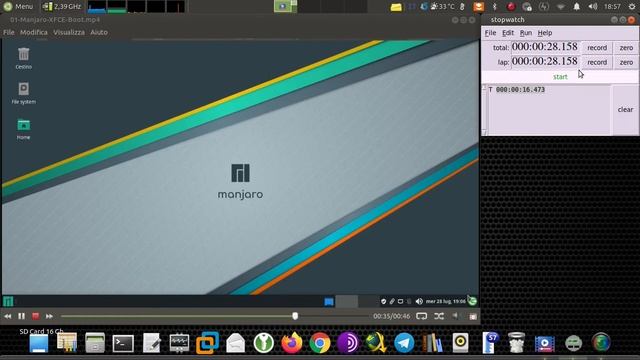Click the 2,39 GHz CPU frequency indicator
Viewport: 640px width, 360px height.
[x=62, y=7]
